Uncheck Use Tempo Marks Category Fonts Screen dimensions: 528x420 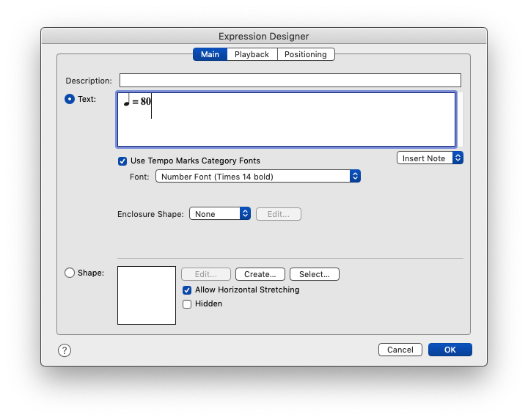[x=122, y=161]
